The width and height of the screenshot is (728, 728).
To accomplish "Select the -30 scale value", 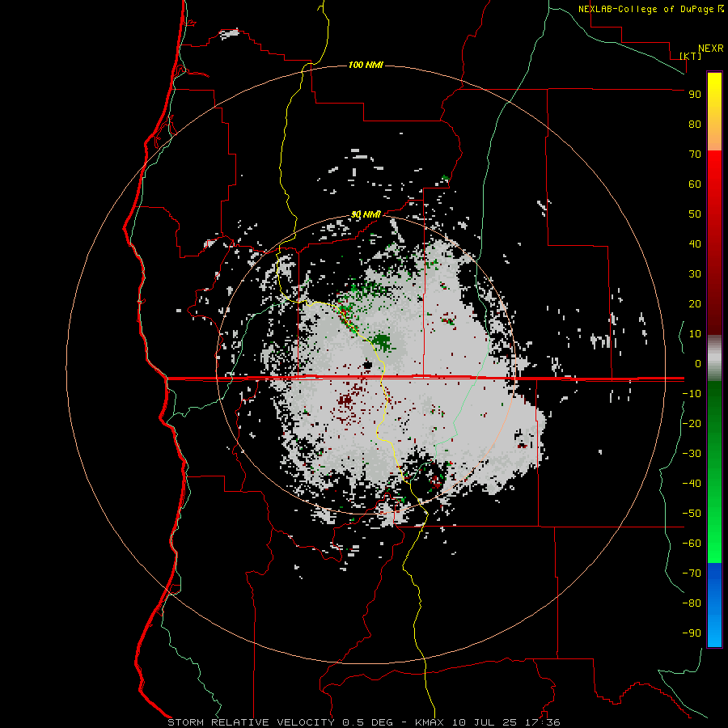I will (x=692, y=454).
